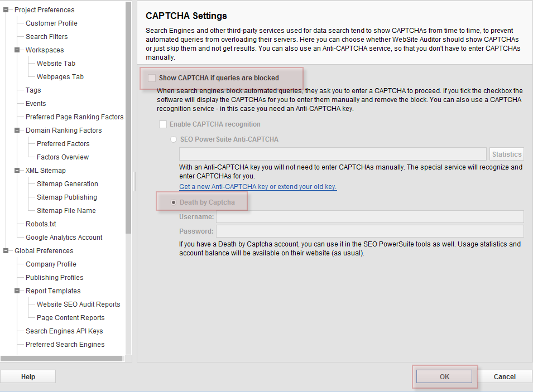Click OK to save settings
The width and height of the screenshot is (533, 392).
[444, 376]
